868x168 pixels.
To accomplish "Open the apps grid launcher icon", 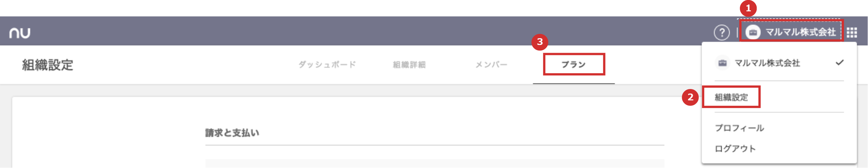I will (852, 33).
